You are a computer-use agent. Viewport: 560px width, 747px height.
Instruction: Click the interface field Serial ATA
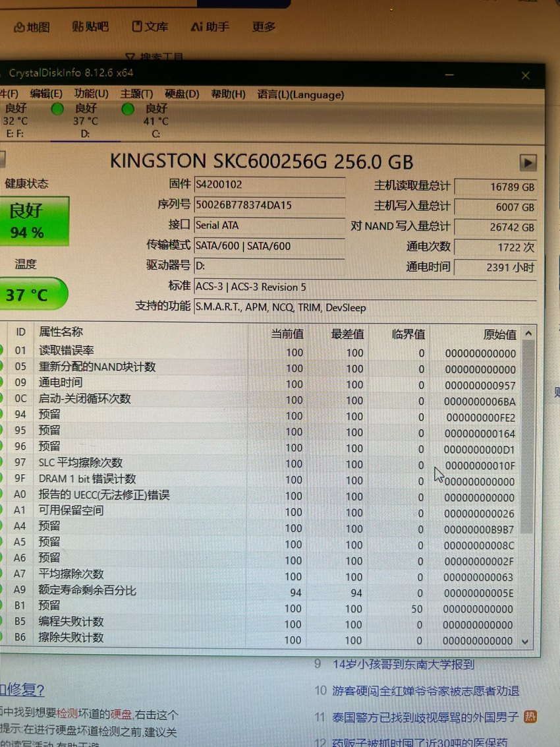coord(269,225)
